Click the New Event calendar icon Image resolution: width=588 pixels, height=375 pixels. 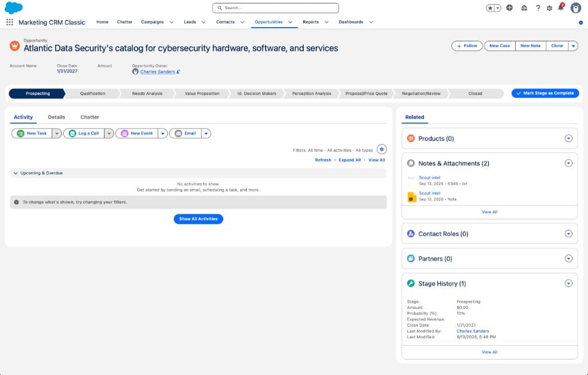[x=125, y=133]
